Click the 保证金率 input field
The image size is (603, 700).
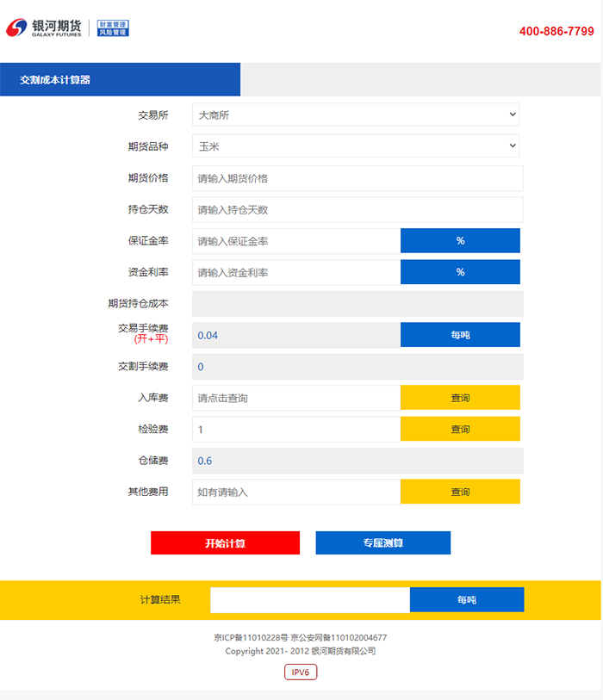tap(296, 241)
